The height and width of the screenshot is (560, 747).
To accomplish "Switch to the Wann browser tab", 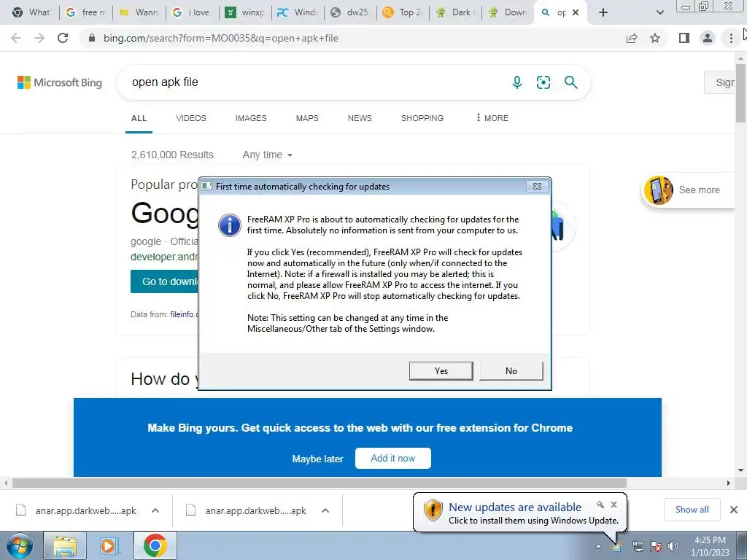I will [x=139, y=12].
